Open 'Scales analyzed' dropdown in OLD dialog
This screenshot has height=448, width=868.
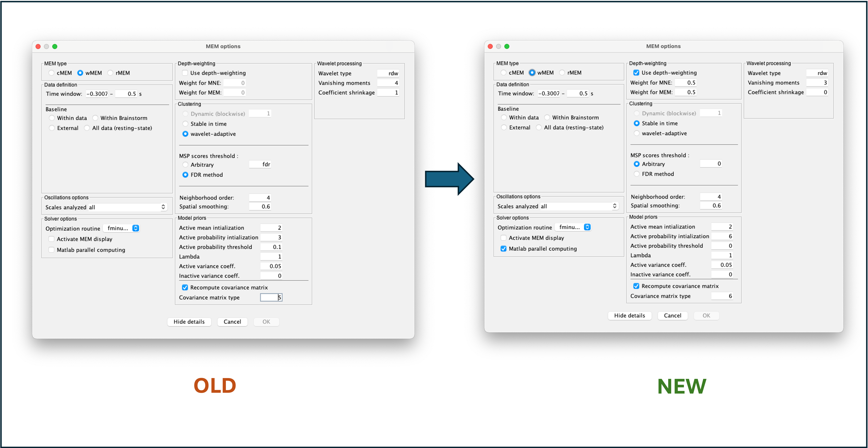click(128, 207)
